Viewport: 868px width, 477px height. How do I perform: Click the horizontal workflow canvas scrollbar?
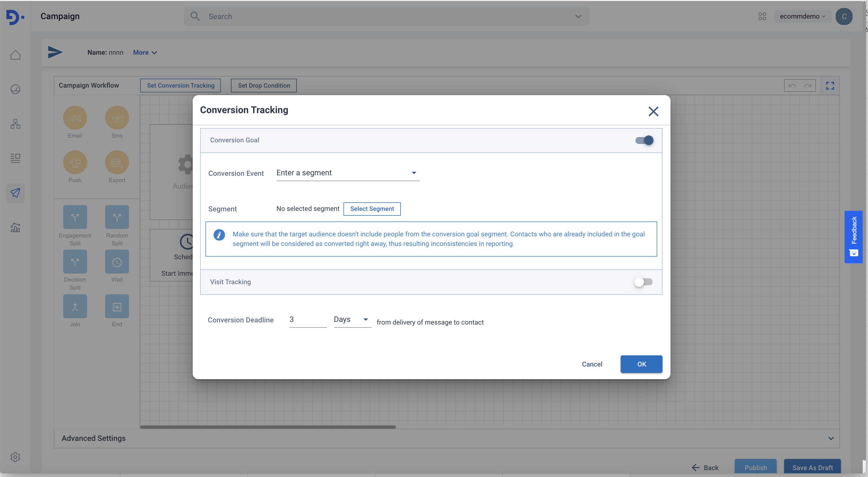tap(268, 427)
